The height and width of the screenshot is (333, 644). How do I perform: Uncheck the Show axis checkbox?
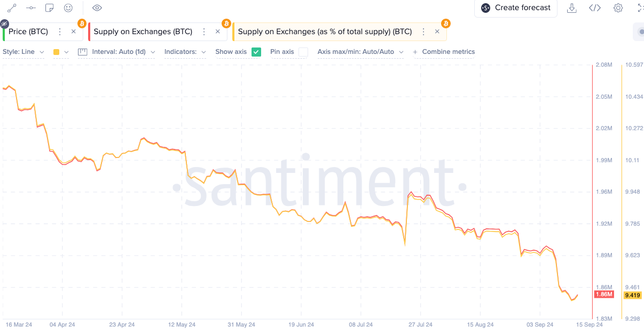256,52
